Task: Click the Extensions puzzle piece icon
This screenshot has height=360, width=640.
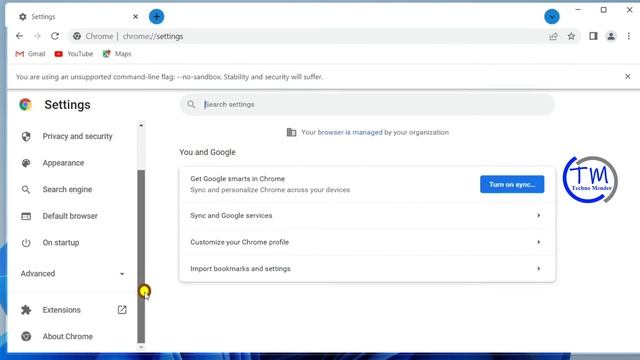Action: pyautogui.click(x=26, y=310)
